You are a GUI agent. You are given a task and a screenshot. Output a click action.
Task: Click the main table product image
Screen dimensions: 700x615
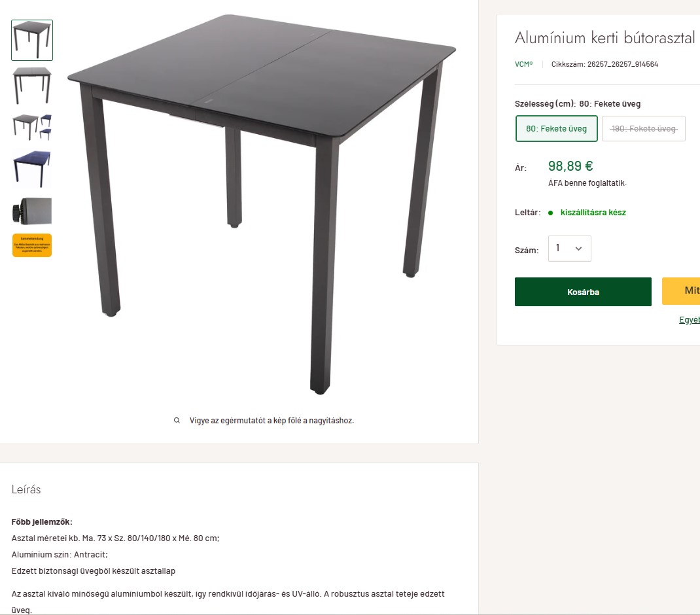pos(262,205)
